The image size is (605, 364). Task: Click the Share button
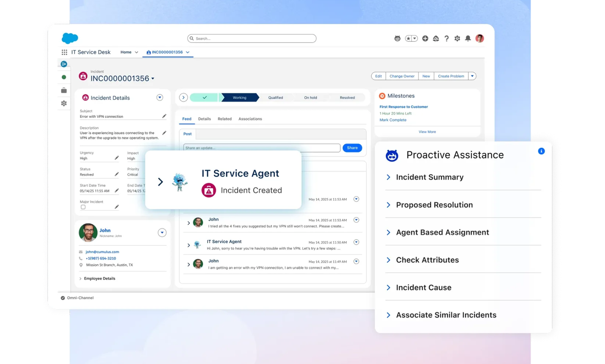coord(352,148)
